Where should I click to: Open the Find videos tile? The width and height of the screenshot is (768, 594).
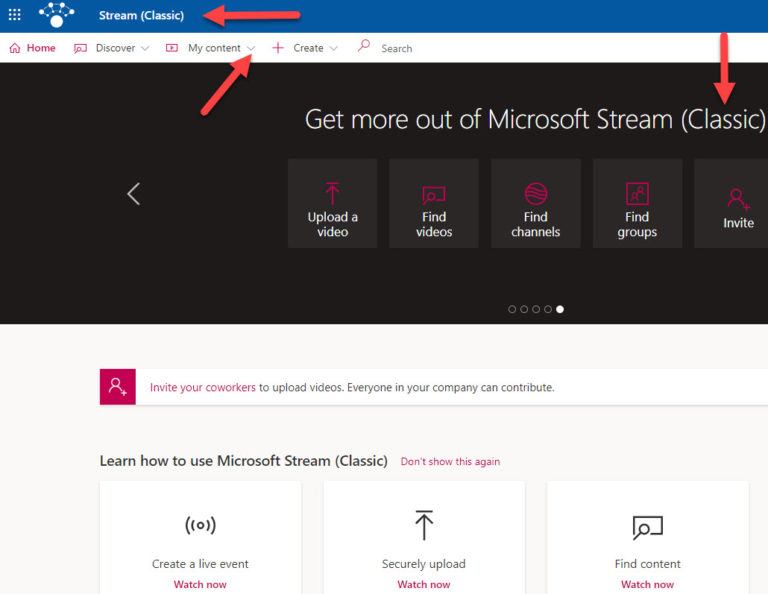coord(434,203)
